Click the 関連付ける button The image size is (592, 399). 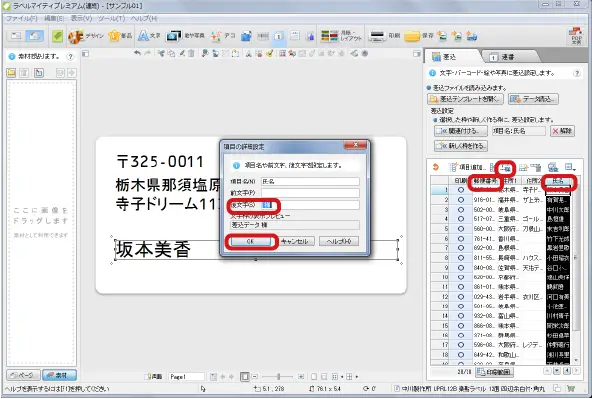461,131
